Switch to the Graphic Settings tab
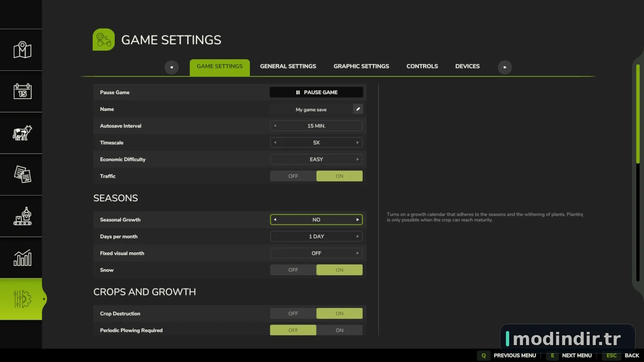This screenshot has height=362, width=644. [x=361, y=66]
